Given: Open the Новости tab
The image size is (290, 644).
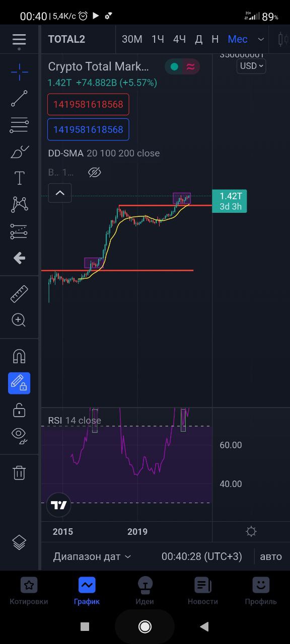Looking at the screenshot, I should point(203,592).
